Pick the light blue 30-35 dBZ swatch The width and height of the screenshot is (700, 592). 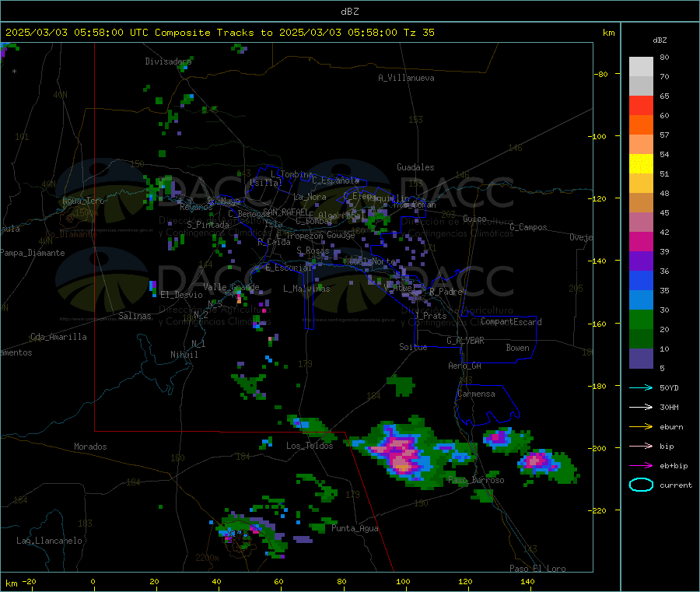[x=641, y=300]
